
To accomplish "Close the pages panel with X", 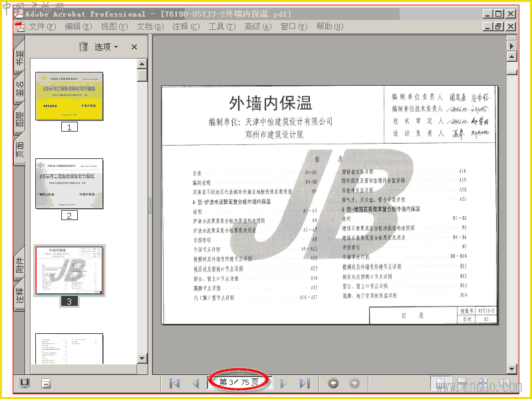I will [x=134, y=47].
